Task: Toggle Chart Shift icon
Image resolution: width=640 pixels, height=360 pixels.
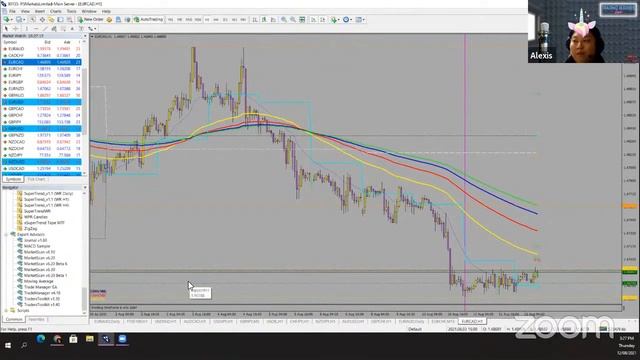Action: click(322, 19)
